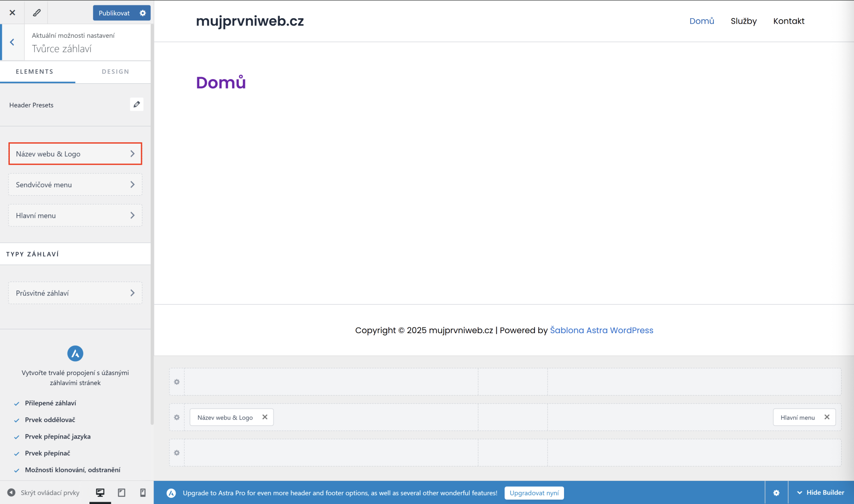Open Šablona Astra WordPress link
The image size is (854, 504).
(x=601, y=330)
